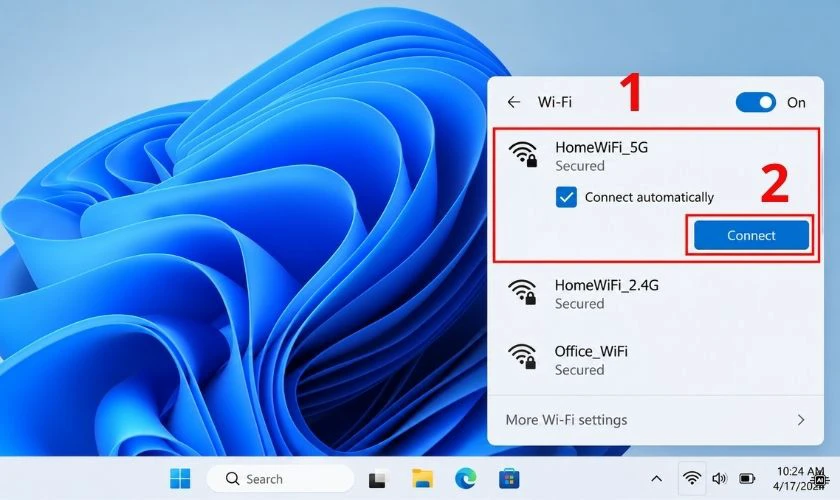The height and width of the screenshot is (500, 840).
Task: Go back using the Wi-Fi panel arrow
Action: 514,102
